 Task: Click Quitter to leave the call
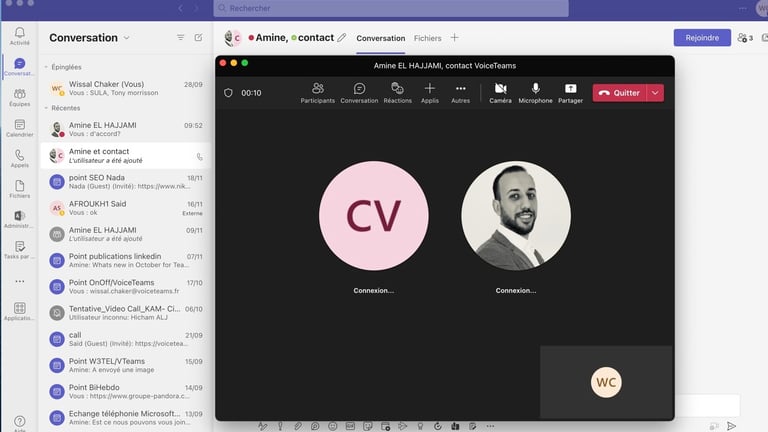pyautogui.click(x=620, y=93)
